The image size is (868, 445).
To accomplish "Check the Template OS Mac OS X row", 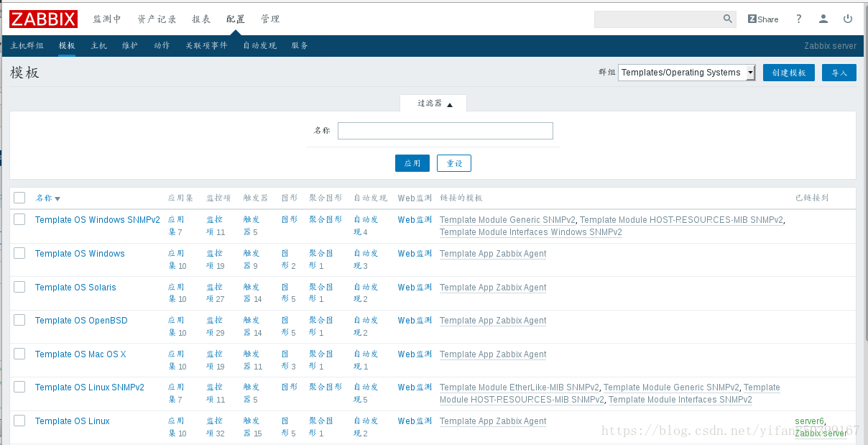I will pos(19,354).
